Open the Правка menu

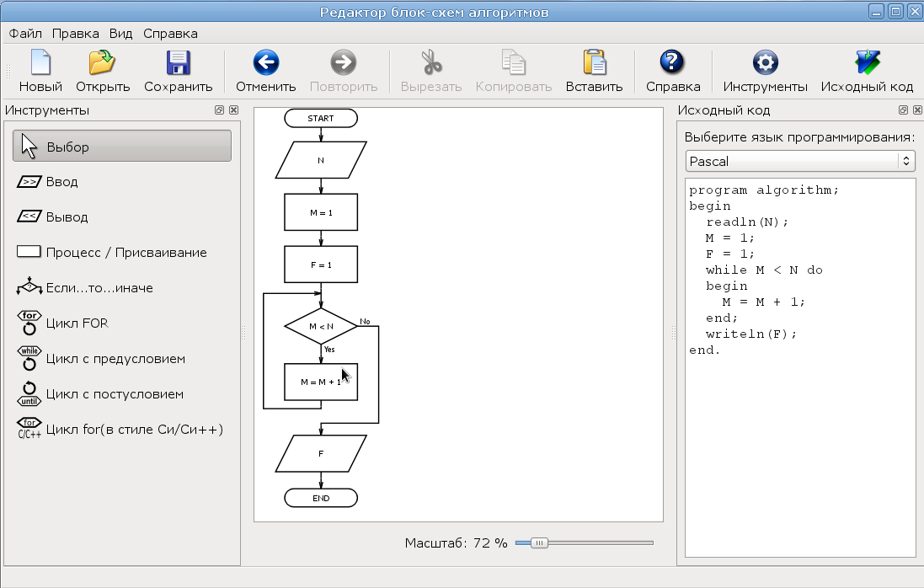(x=75, y=34)
